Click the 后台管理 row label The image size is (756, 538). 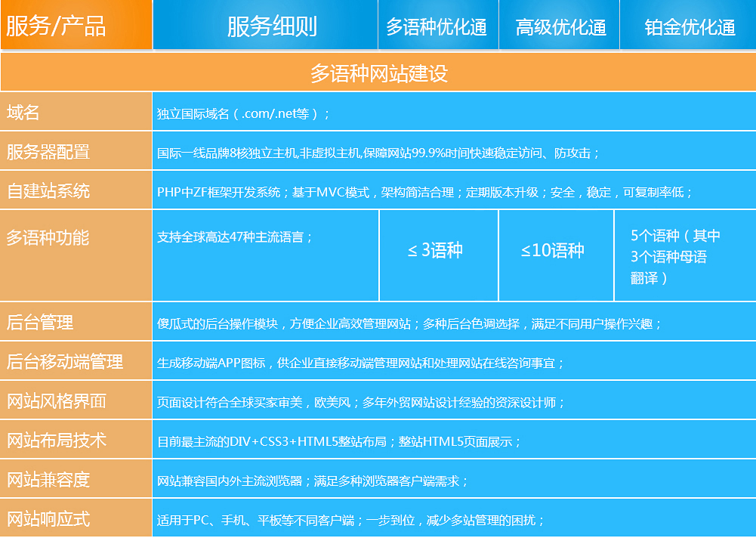40,323
